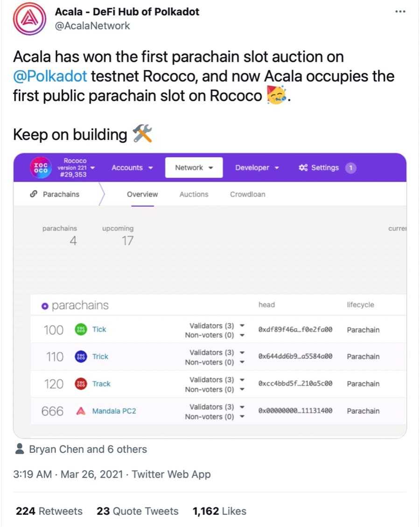Open the tweet's three-dot more menu
Viewport: 420px width, 527px height.
coord(400,11)
